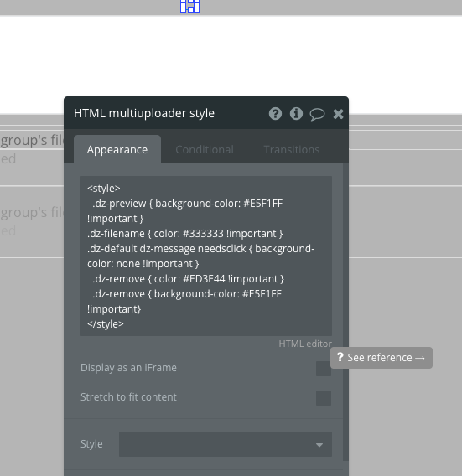The width and height of the screenshot is (462, 476).
Task: Click the property panel vertical scrollbar
Action: (345, 312)
